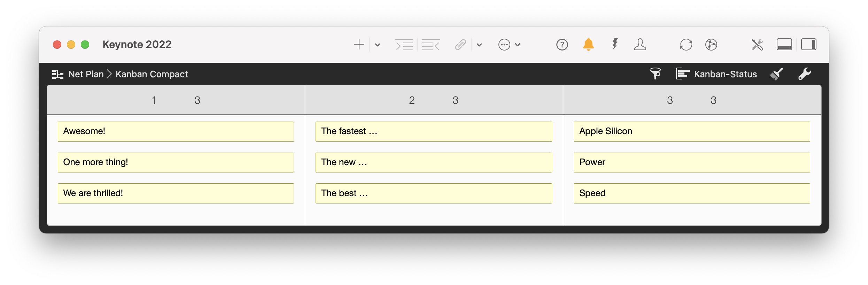
Task: Open help with the question mark icon
Action: point(562,45)
